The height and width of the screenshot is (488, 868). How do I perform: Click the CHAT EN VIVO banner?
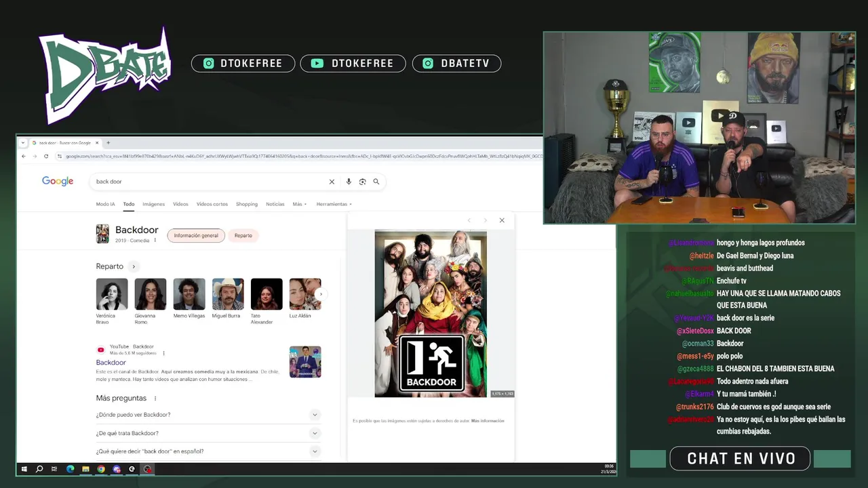coord(741,458)
